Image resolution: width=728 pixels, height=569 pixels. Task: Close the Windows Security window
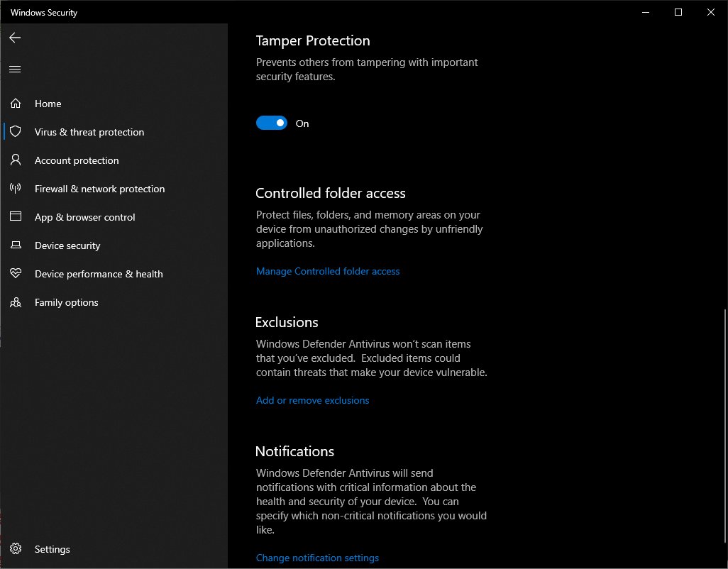710,12
